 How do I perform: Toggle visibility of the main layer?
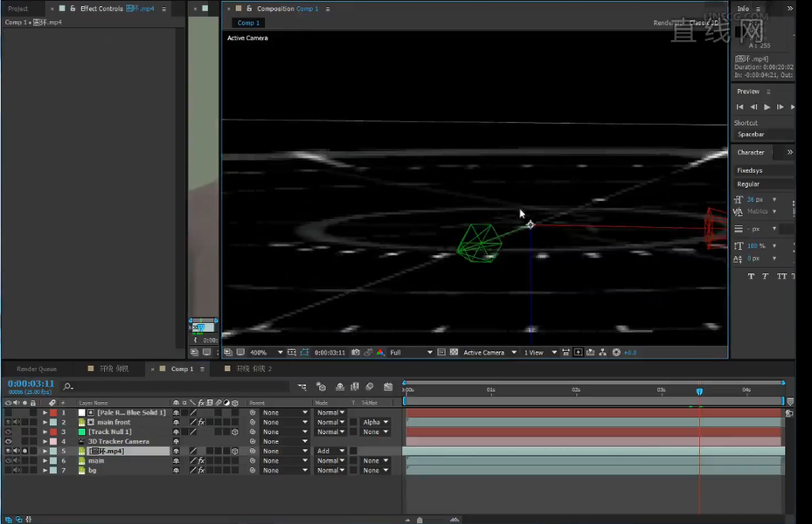click(x=8, y=460)
